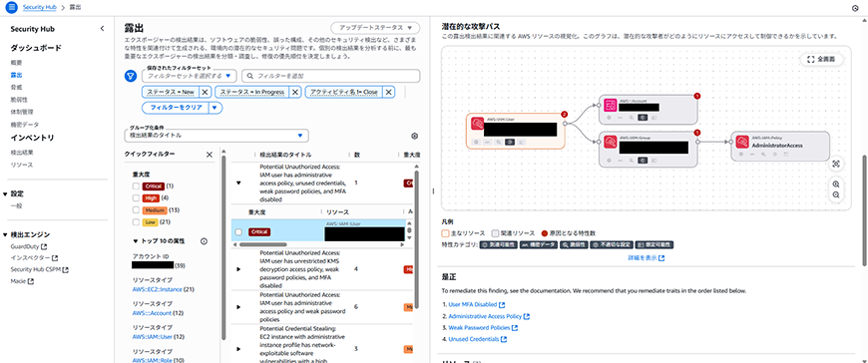Select the AWS::Account node icon
The width and height of the screenshot is (868, 363).
[611, 105]
